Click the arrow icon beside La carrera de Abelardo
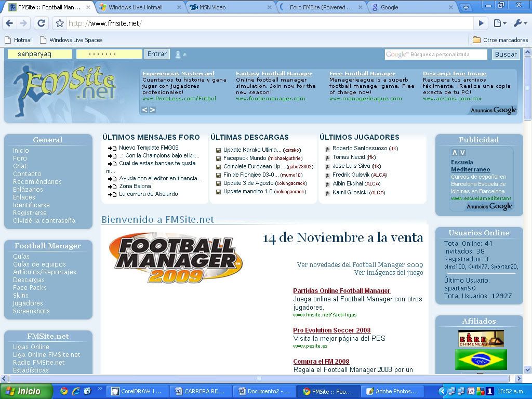 [x=112, y=194]
